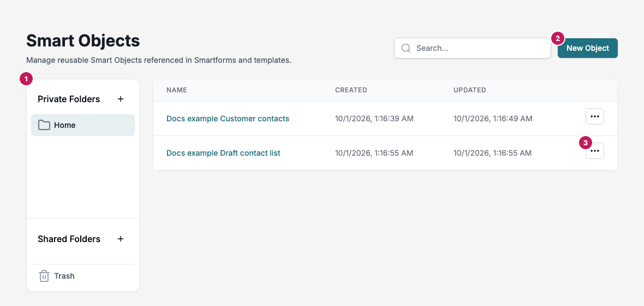Open more options for Draft contact list row
The height and width of the screenshot is (306, 644).
pos(595,151)
